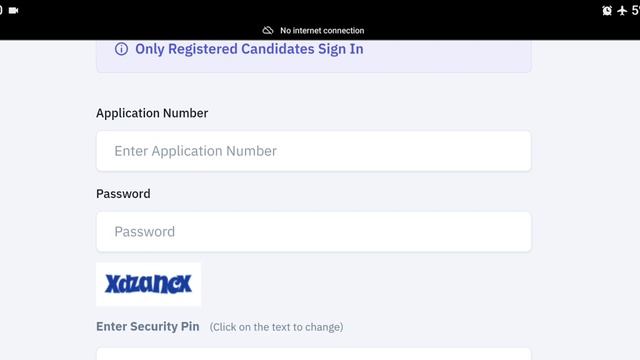Click empty area of the lavender info banner

449,55
